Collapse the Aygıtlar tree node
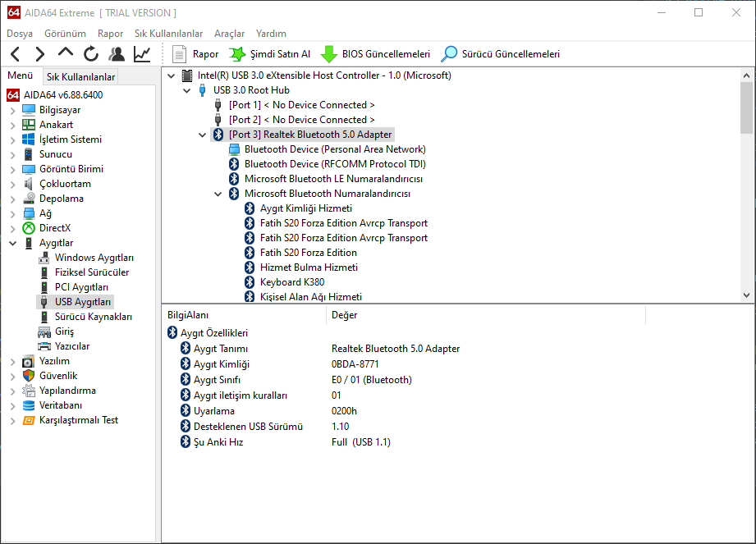Image resolution: width=756 pixels, height=544 pixels. click(x=13, y=244)
